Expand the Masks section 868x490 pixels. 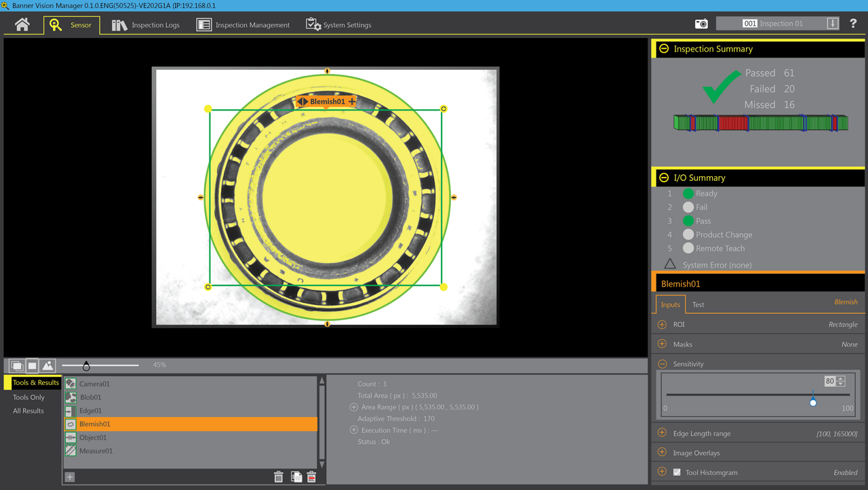(662, 344)
